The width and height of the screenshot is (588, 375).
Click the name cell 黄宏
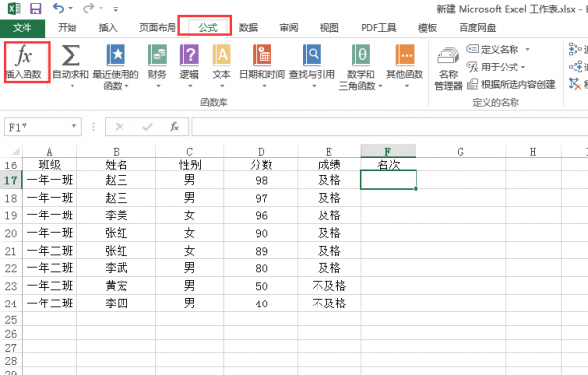pos(117,286)
